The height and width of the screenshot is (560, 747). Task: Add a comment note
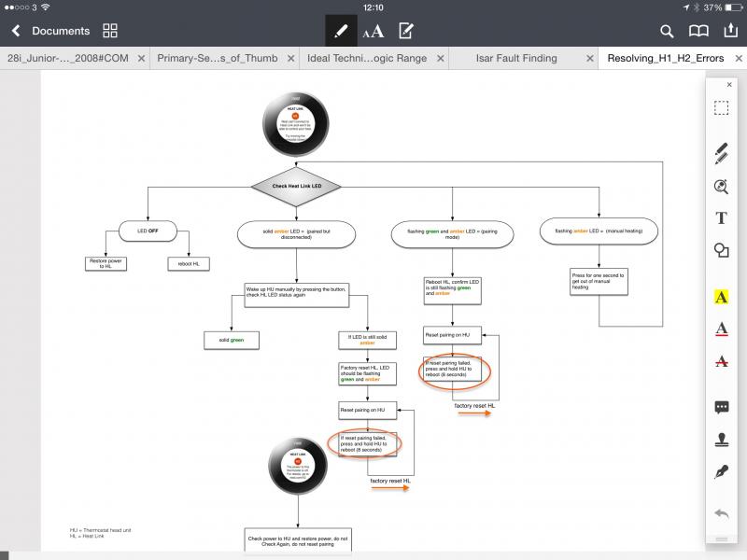coord(721,408)
